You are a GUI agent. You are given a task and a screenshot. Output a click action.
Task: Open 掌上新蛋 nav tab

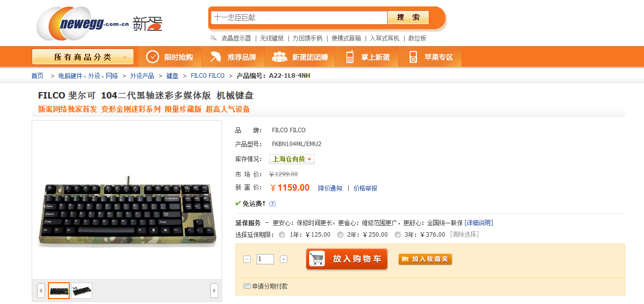(367, 57)
